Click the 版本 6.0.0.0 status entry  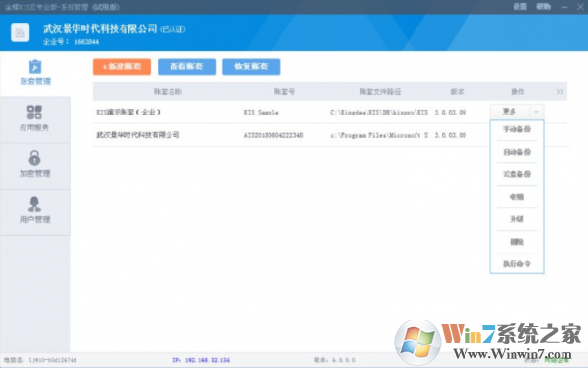334,360
